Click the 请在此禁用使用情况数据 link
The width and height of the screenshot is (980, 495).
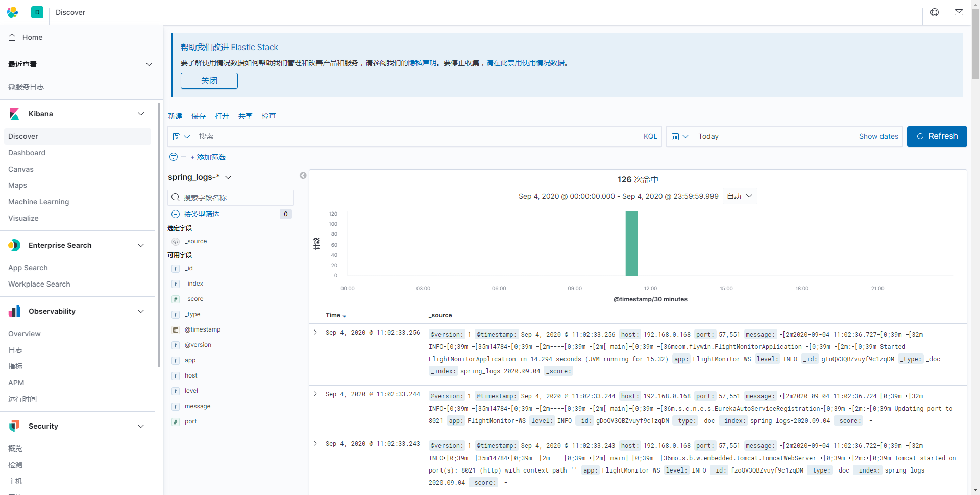point(525,63)
